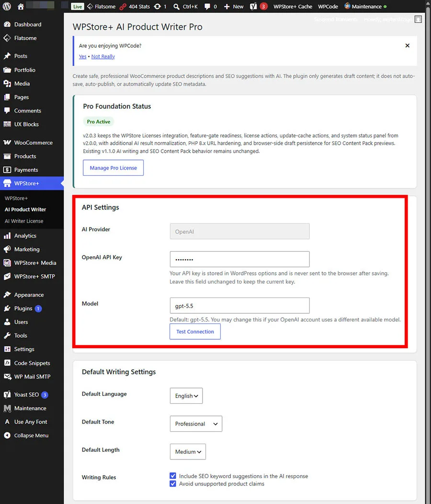
Task: Open the WPStore+ submenu item
Action: [16, 198]
